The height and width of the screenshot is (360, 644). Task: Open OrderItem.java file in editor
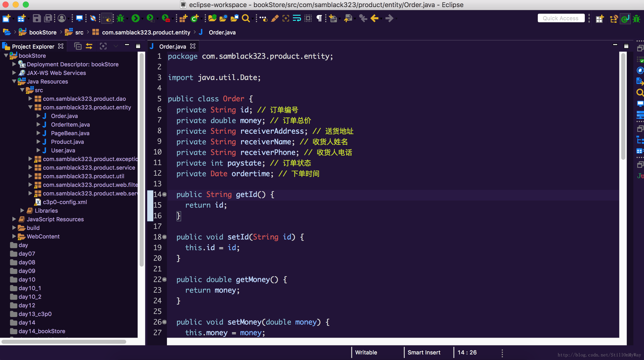70,124
